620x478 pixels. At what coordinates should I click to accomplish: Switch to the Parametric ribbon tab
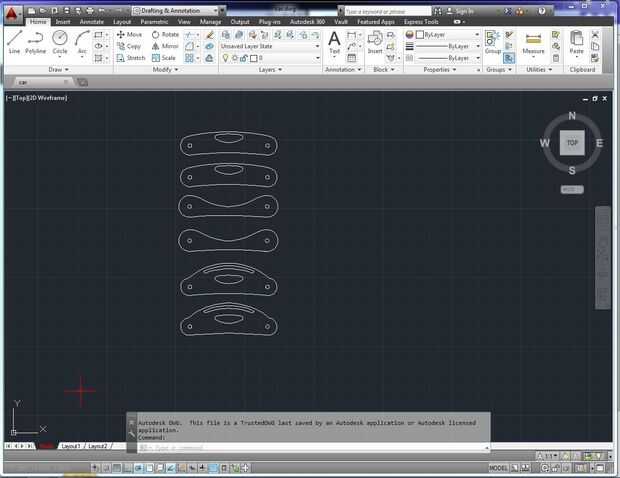(x=154, y=22)
